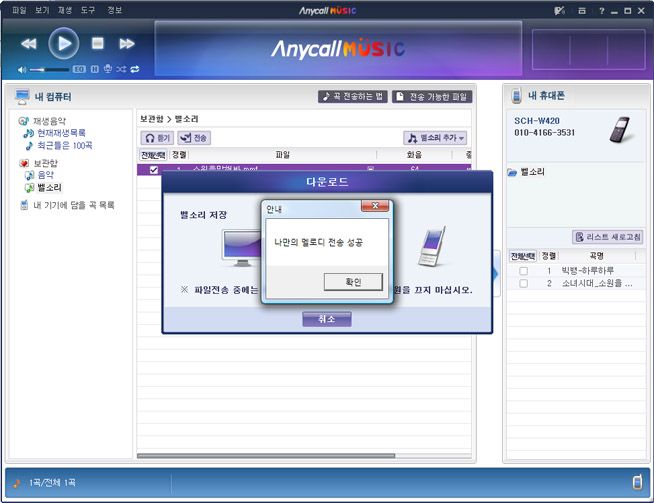Open the 파일 menu

[x=19, y=10]
